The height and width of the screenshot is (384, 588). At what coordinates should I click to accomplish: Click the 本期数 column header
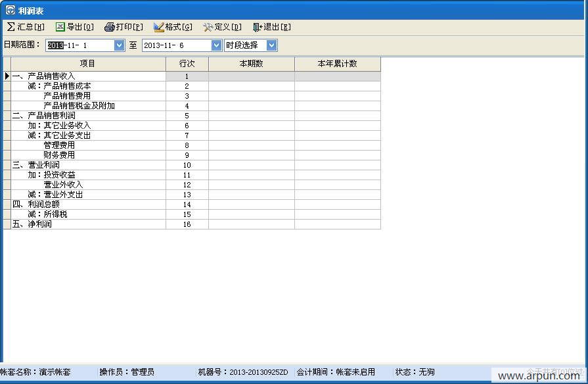(251, 64)
